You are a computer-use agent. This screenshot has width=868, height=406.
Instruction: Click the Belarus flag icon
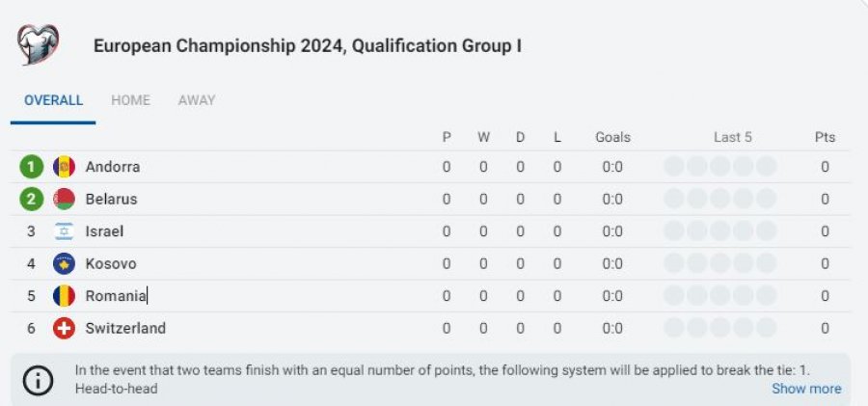[x=64, y=199]
